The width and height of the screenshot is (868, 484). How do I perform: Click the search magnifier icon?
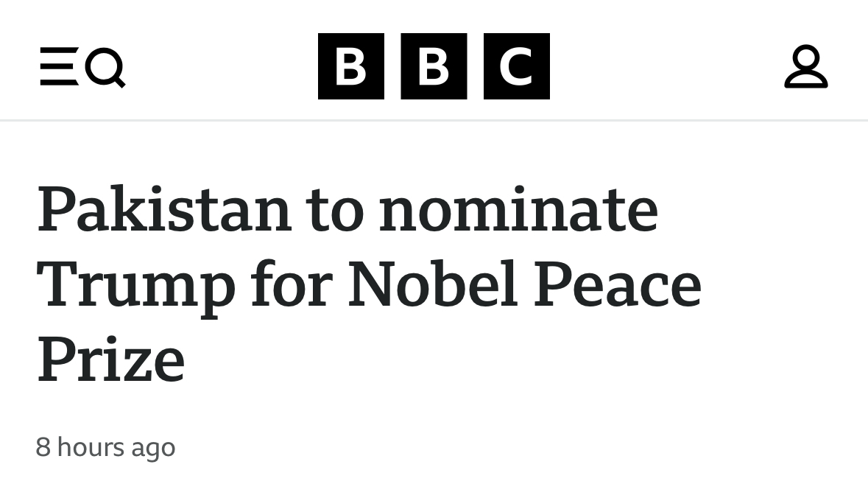106,68
